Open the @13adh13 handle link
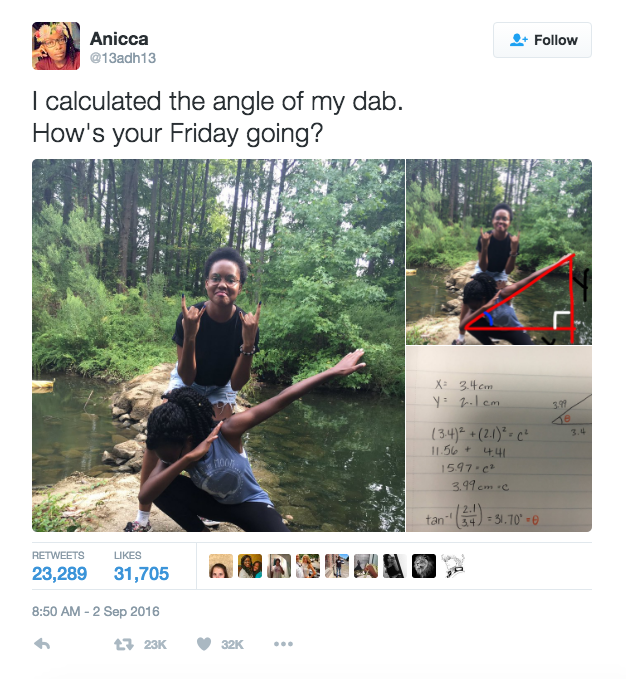This screenshot has height=679, width=626. coord(123,58)
